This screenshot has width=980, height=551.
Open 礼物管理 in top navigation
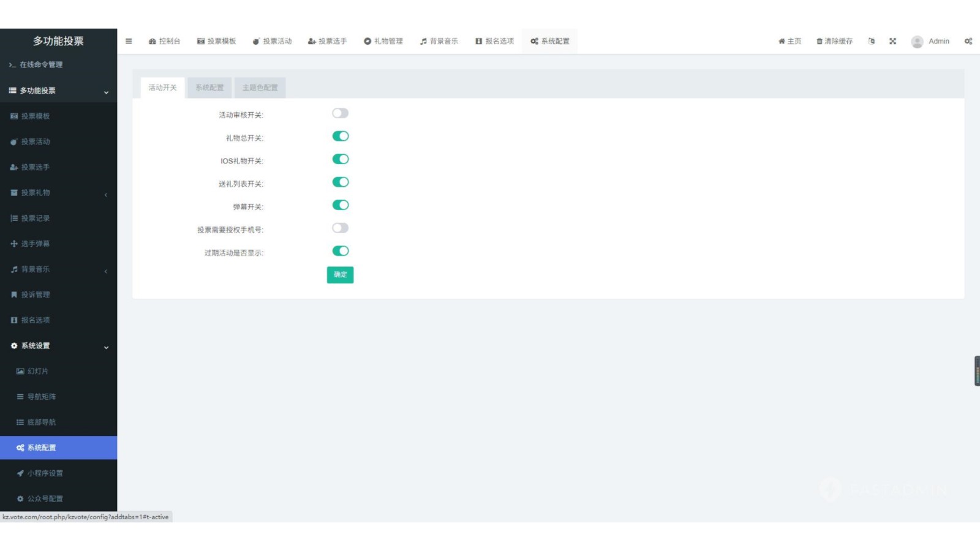383,41
